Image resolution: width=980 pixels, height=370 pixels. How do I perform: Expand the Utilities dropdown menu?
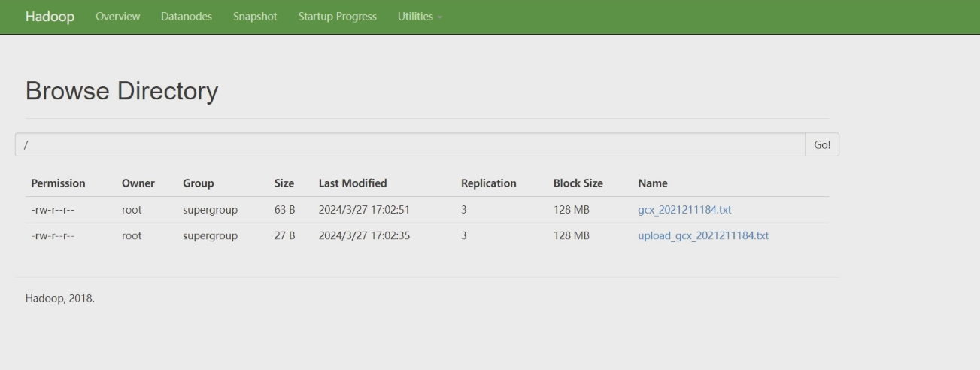(419, 17)
